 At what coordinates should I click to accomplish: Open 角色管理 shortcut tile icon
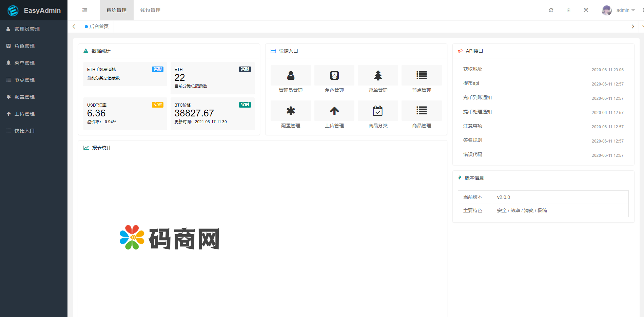(334, 75)
